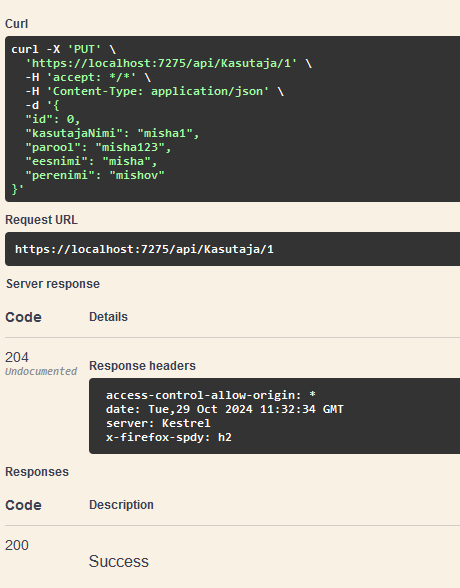This screenshot has height=588, width=460.
Task: Click the curl -X 'PUT' command line
Action: coord(63,50)
